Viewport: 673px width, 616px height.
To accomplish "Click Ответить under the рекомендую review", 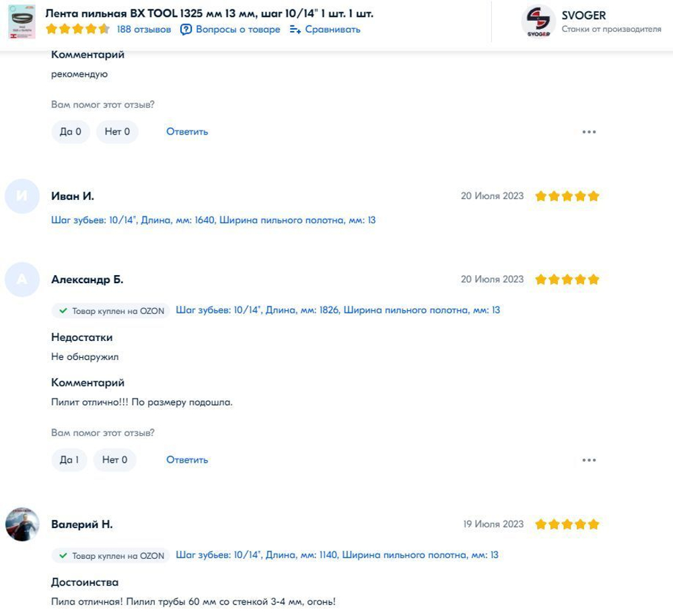I will [187, 132].
